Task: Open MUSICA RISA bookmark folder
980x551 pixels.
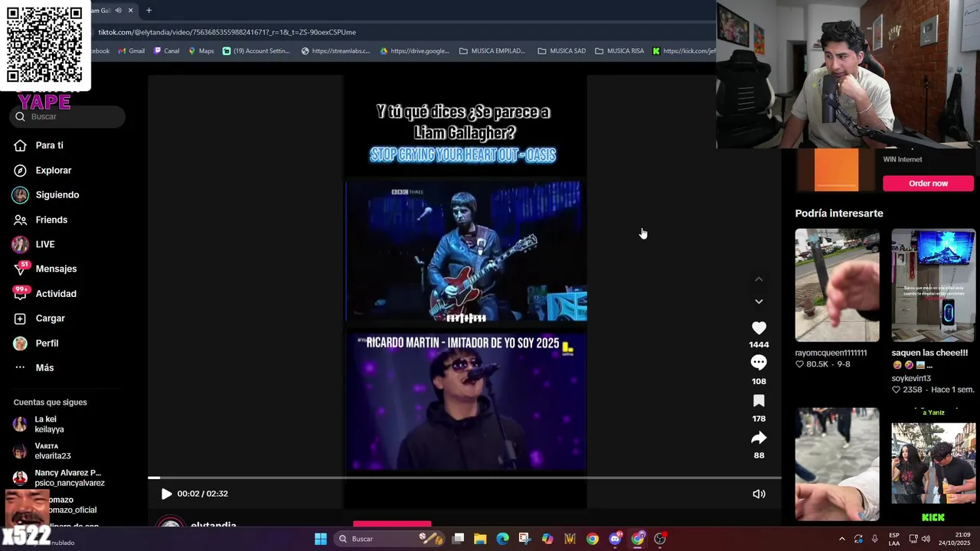Action: [x=619, y=51]
